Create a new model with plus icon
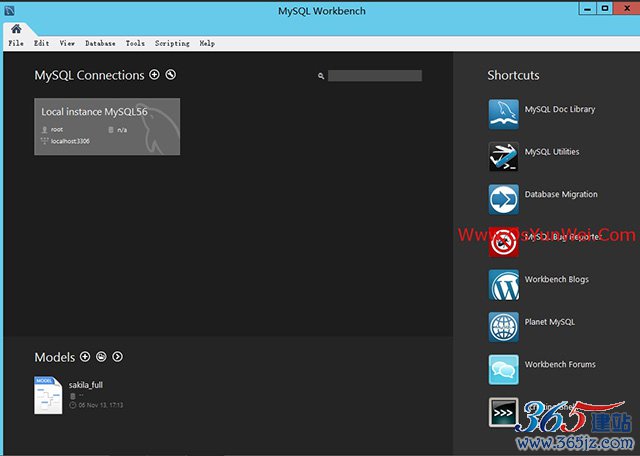 pos(85,357)
